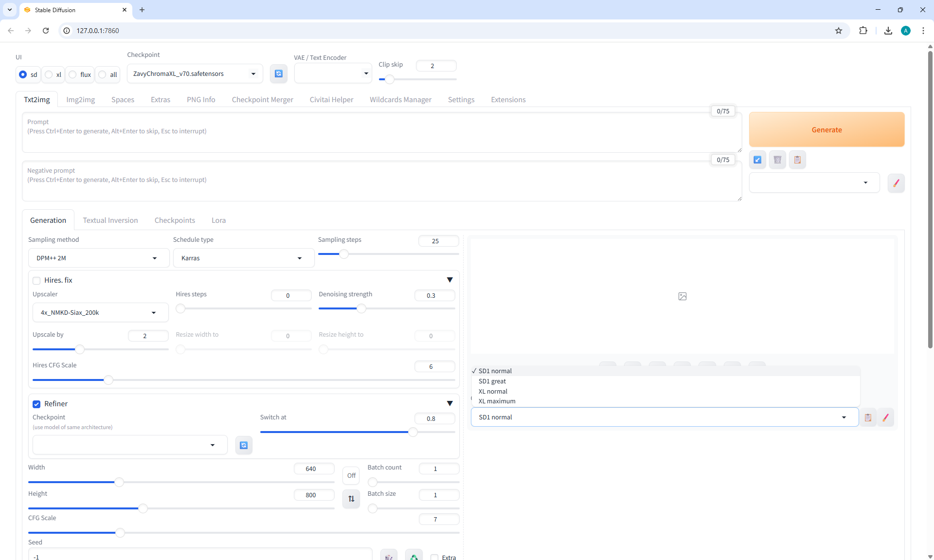The image size is (934, 560).
Task: Click the Off aspect ratio button
Action: (x=351, y=475)
